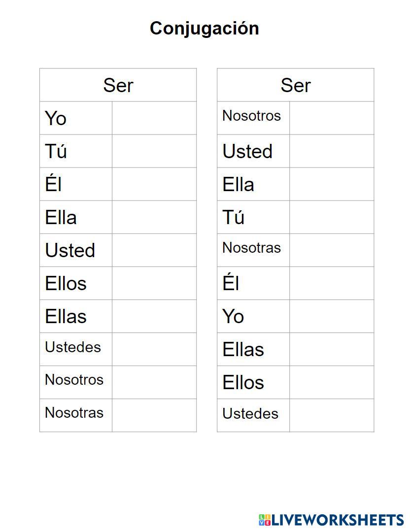
Task: Click the Liveworksheets logo icon
Action: 265,520
